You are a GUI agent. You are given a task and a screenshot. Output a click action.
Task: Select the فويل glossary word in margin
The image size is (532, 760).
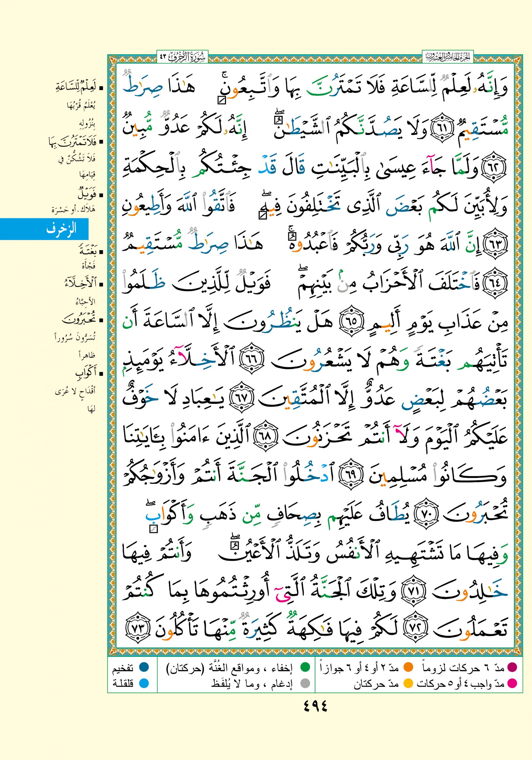point(87,194)
